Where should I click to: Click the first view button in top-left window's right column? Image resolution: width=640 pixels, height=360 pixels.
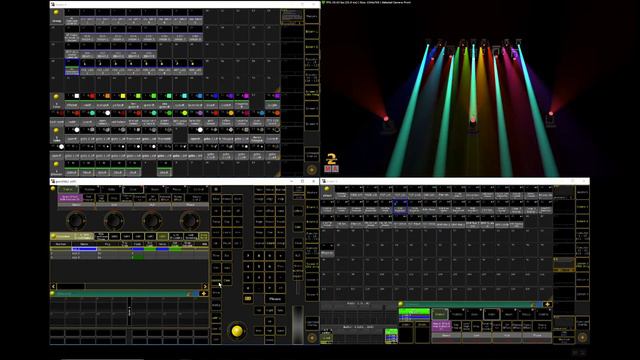312,17
